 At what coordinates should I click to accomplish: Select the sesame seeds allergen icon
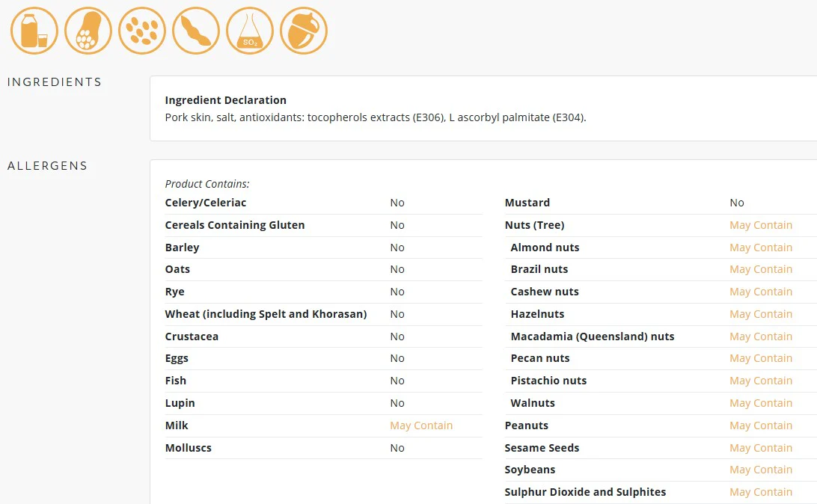click(142, 31)
